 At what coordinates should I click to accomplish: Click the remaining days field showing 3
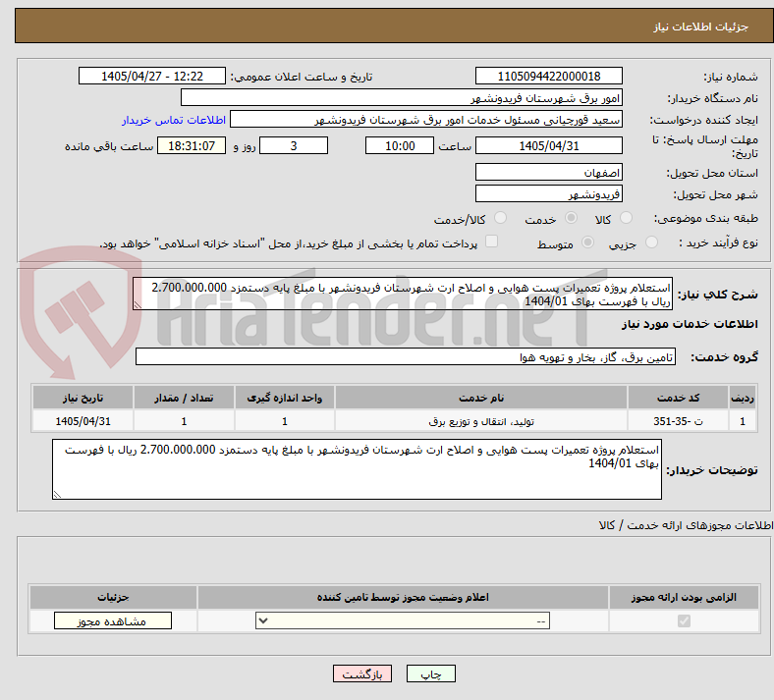click(294, 145)
